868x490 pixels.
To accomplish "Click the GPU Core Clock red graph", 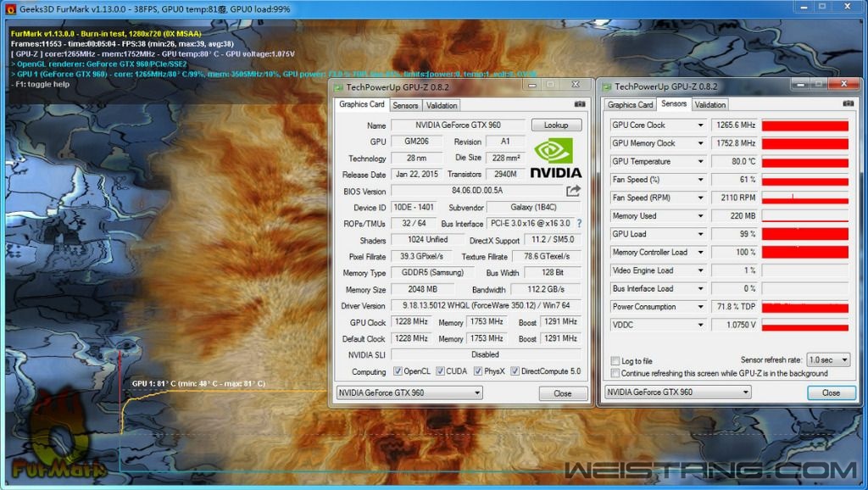I will (805, 125).
